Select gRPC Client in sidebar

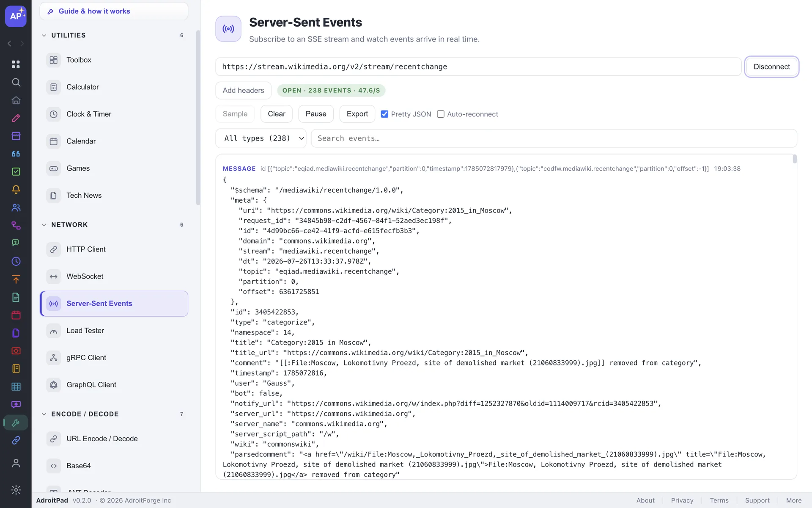click(114, 358)
